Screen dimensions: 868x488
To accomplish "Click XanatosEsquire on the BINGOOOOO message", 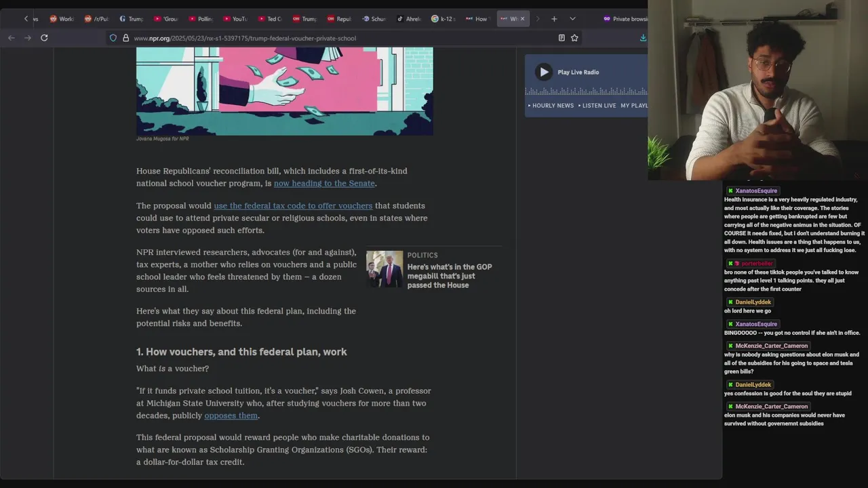I will [756, 324].
